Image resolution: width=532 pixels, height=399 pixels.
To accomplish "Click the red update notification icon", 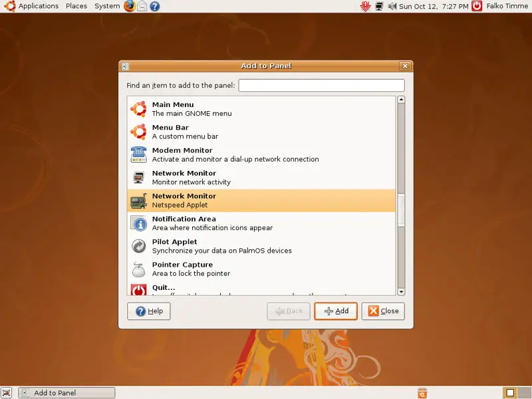I will [365, 6].
